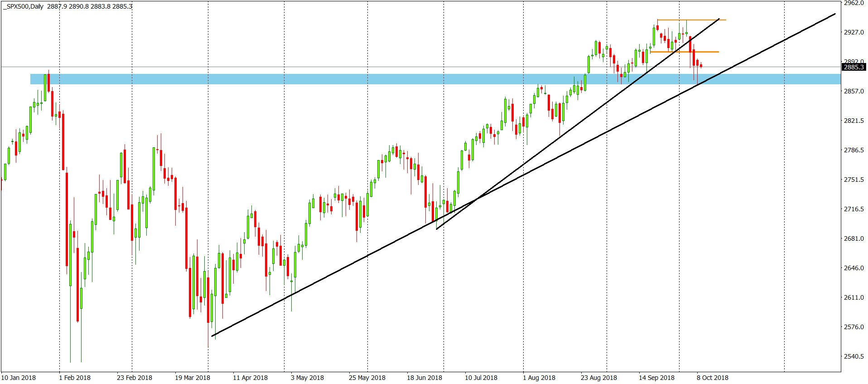868x384 pixels.
Task: Click the 8 Oct 2018 date label
Action: 713,378
